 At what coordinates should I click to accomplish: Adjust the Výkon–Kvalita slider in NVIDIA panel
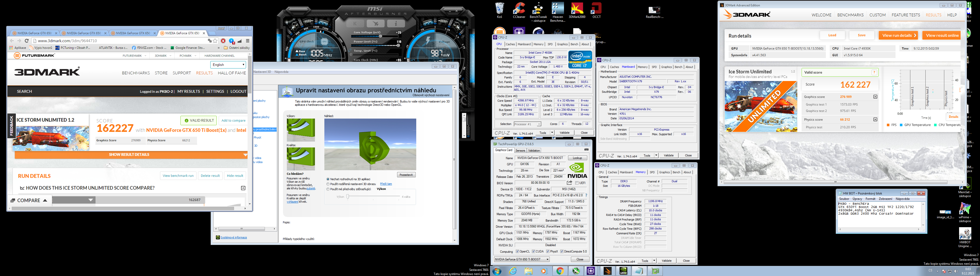click(x=374, y=197)
